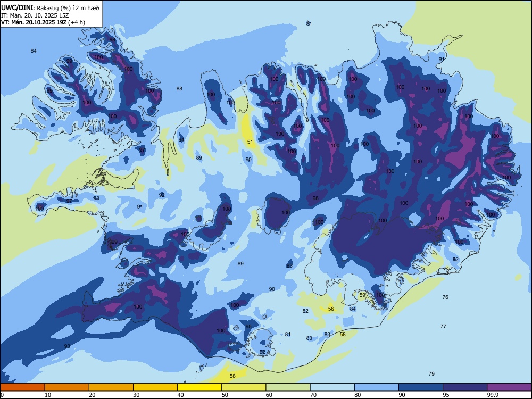Click the 56 humidity value on the map

[x=331, y=309]
